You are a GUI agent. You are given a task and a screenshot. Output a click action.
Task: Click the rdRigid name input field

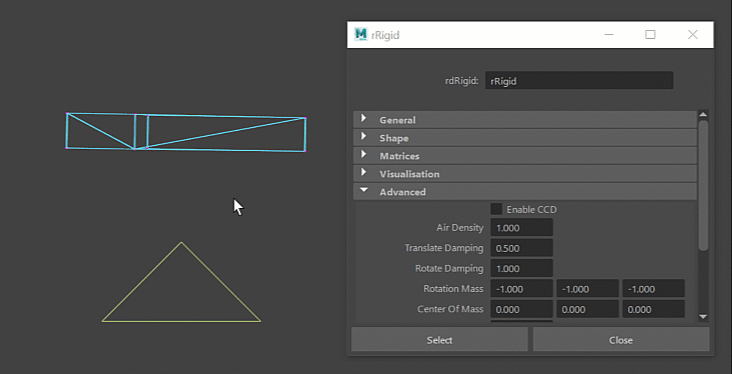(579, 81)
